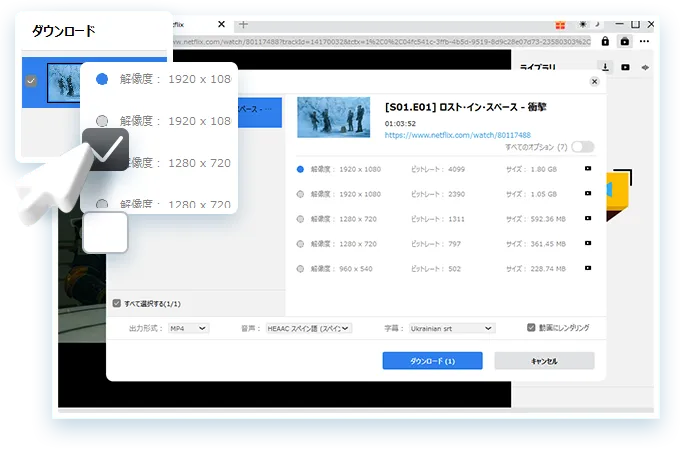The height and width of the screenshot is (449, 684).
Task: Select the 1280 x 720 bitrate 1311 option
Action: 300,219
